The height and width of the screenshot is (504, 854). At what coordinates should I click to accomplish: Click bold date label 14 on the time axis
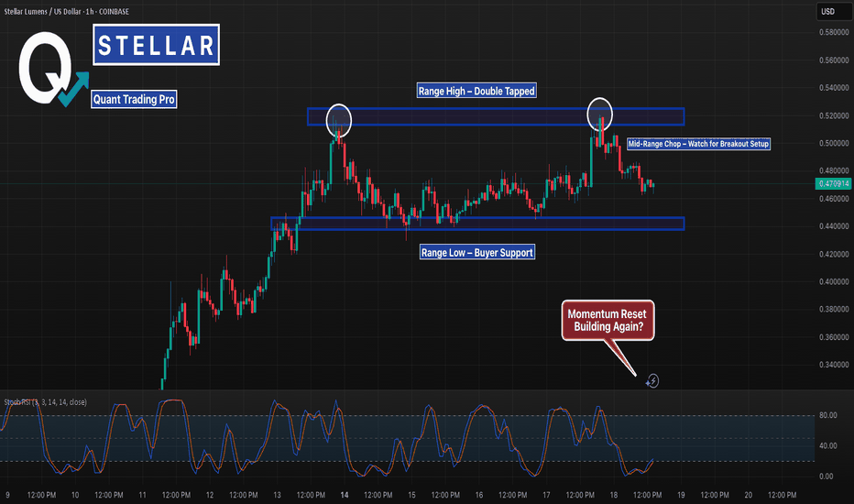tap(345, 495)
